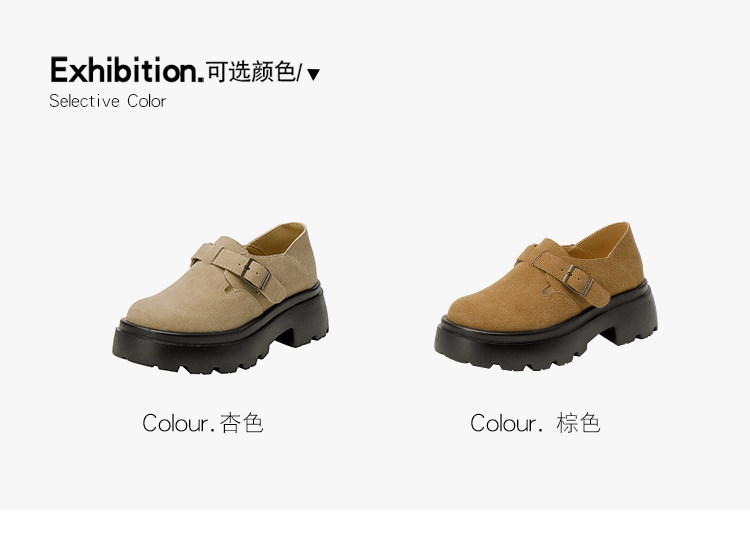Click the Exhibition. heading text
The height and width of the screenshot is (533, 750).
(x=127, y=70)
